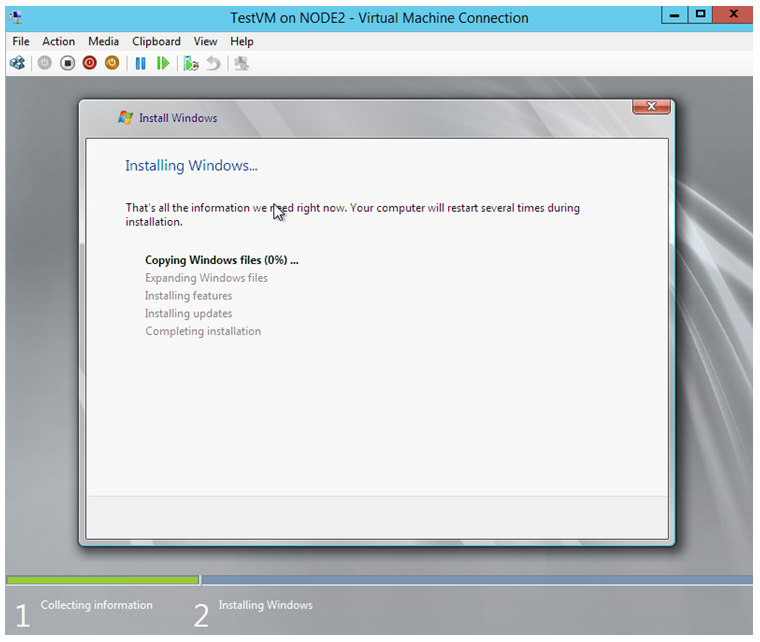Click the Start virtual machine icon

click(x=45, y=63)
